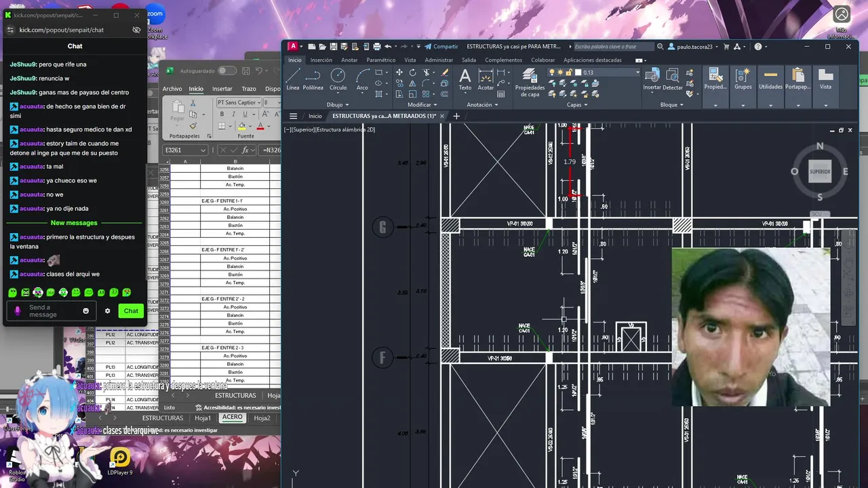This screenshot has width=868, height=488.
Task: Click Excel yellow fill color swatch
Action: pyautogui.click(x=242, y=126)
